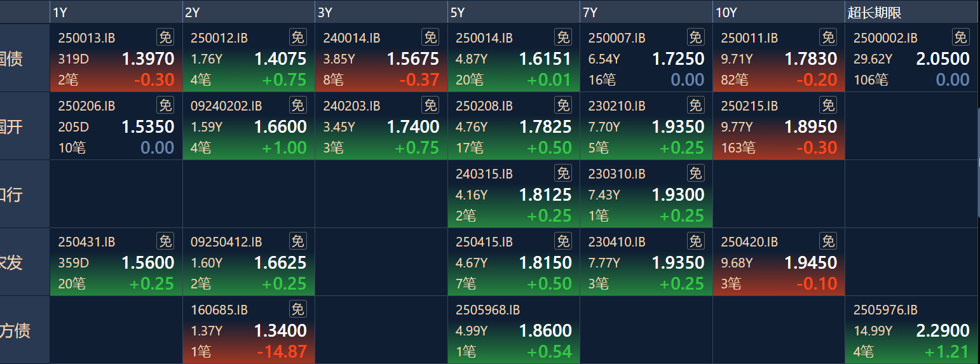Viewport: 980px width, 364px height.
Task: Click the 免 badge on 240014.IB
Action: pyautogui.click(x=430, y=37)
